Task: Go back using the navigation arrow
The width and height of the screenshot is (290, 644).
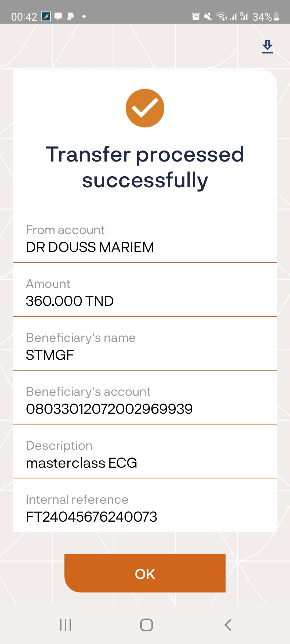Action: [228, 625]
